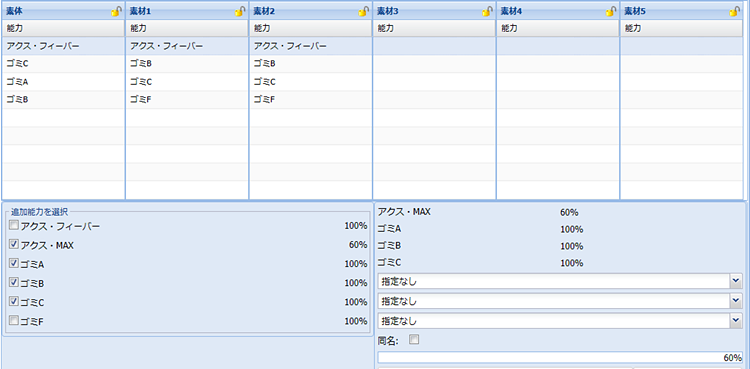The height and width of the screenshot is (369, 750).
Task: Select アクス・フィーバー row in 素材2
Action: tap(310, 46)
